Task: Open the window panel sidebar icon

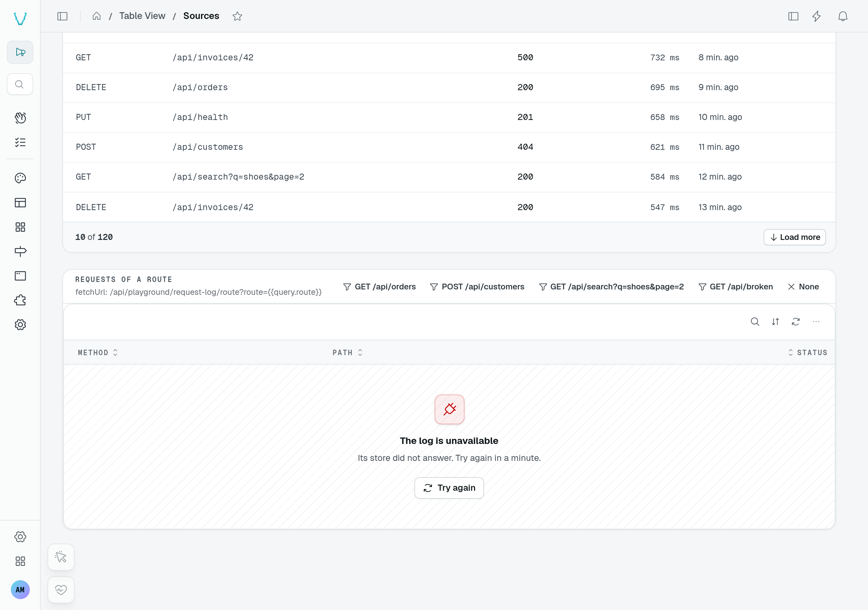Action: 20,276
